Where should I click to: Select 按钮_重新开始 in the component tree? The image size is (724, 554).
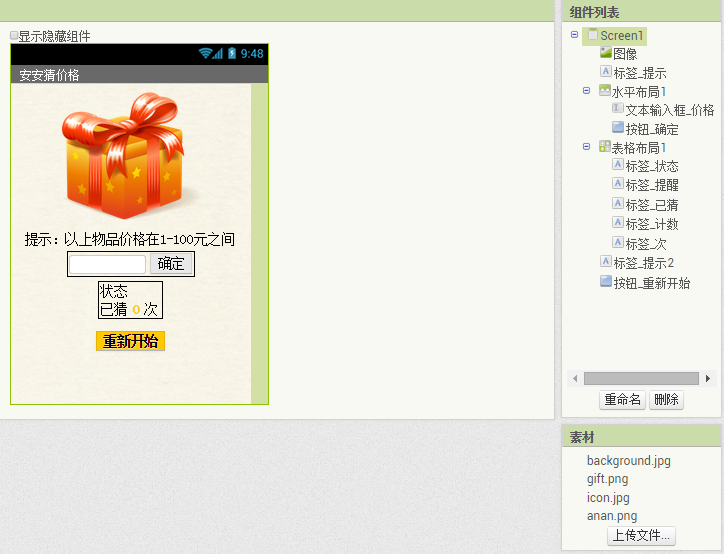tap(652, 283)
